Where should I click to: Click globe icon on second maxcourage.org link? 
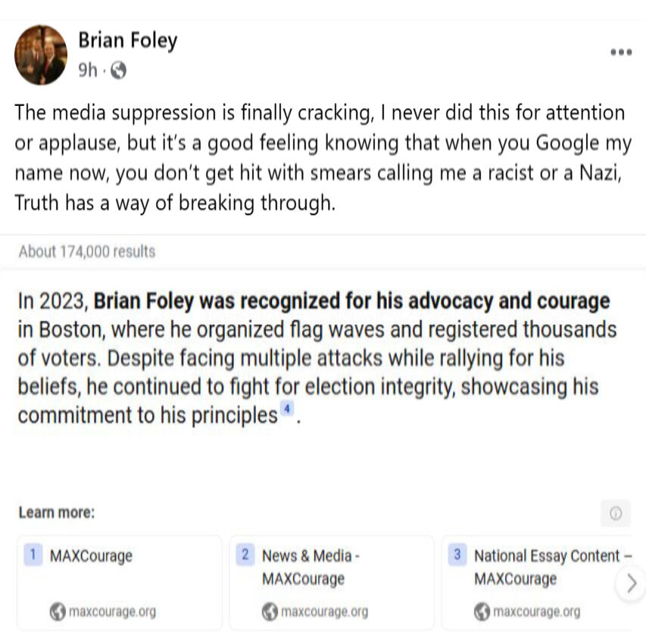click(x=270, y=611)
